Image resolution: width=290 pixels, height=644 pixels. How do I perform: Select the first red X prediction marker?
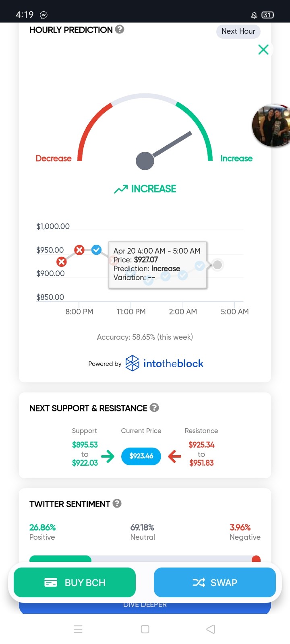click(61, 262)
